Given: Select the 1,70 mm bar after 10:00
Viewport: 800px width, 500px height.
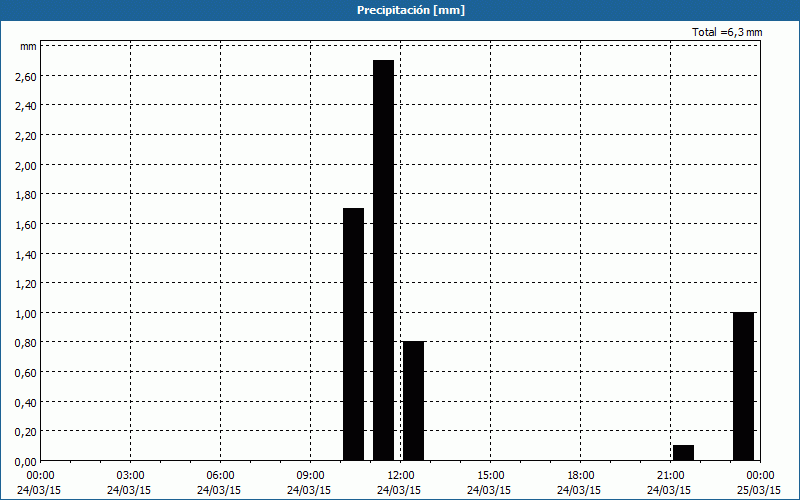Looking at the screenshot, I should (x=353, y=334).
